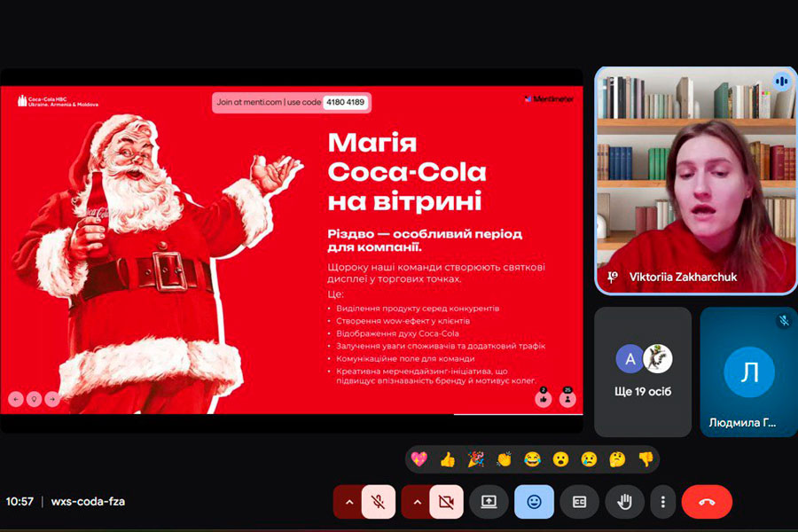Screen dimensions: 798x532
Task: Click the Mentimeter thumbs-up reaction counter
Action: coord(543,398)
